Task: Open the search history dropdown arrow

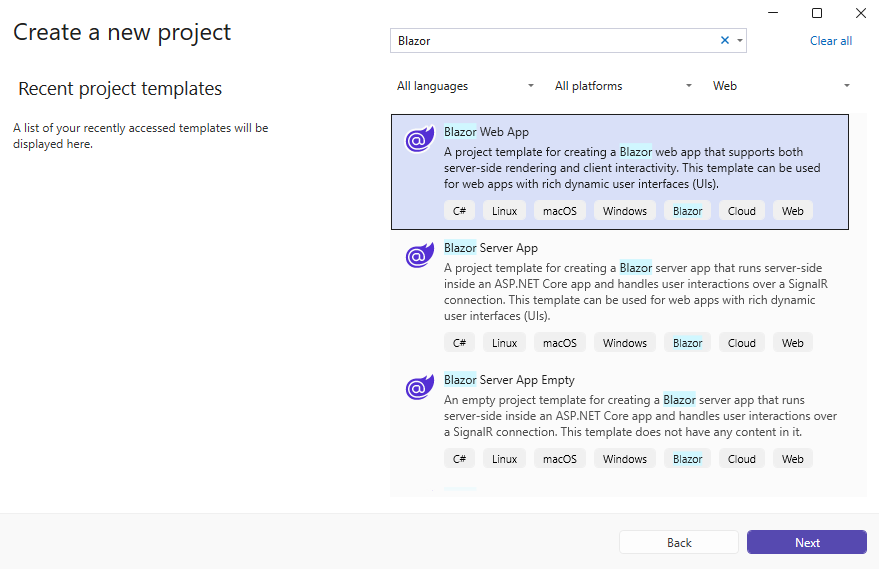Action: [739, 40]
